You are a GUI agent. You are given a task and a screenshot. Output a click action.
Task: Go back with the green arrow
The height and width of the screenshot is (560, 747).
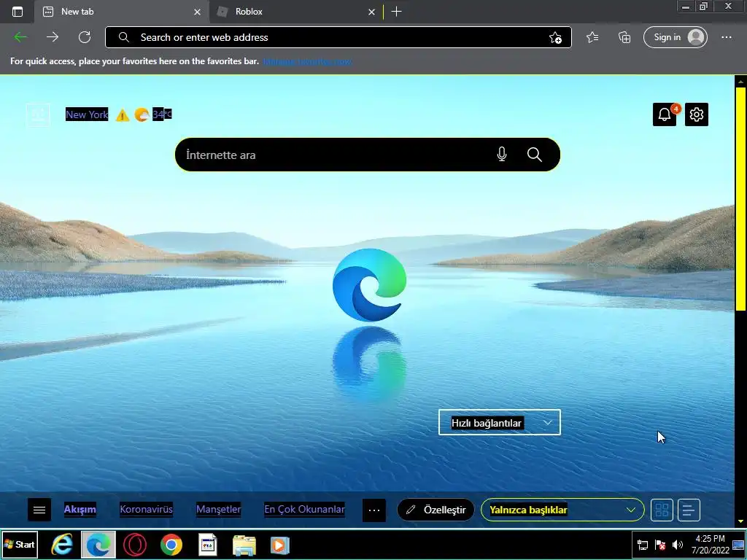click(x=20, y=37)
